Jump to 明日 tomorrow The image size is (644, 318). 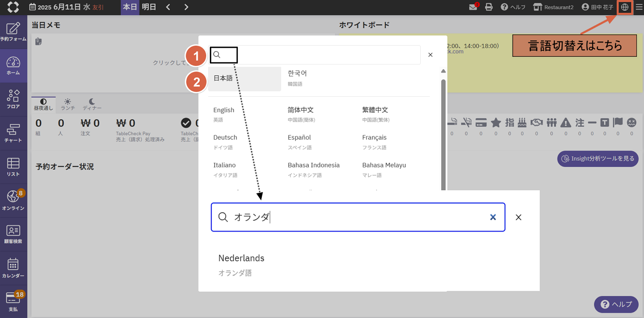pos(149,7)
